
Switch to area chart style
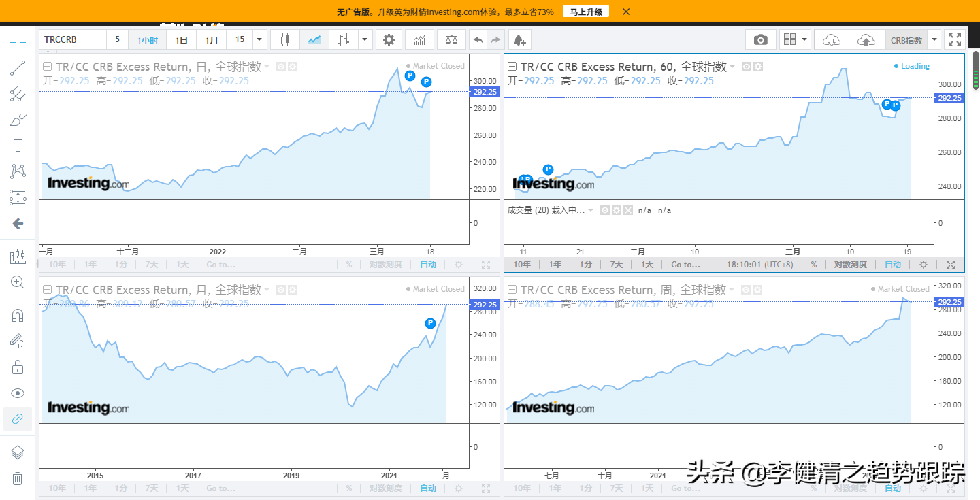pyautogui.click(x=314, y=39)
